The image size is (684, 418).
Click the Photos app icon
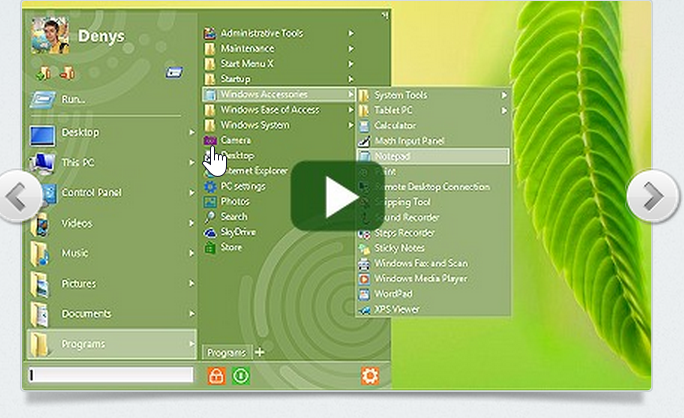click(x=210, y=202)
